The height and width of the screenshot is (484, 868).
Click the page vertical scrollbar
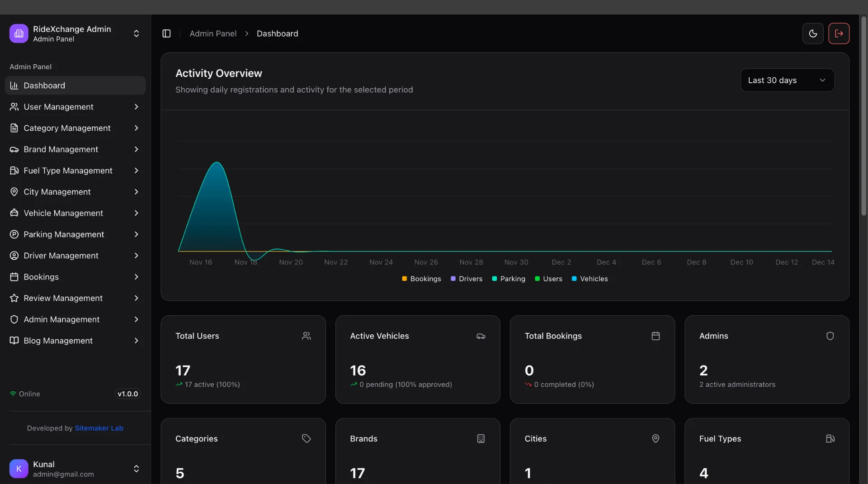(863, 116)
